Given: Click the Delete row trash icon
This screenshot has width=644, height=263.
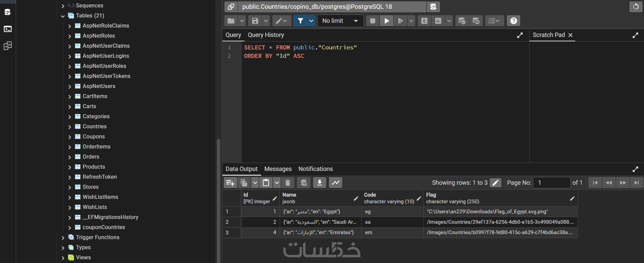Looking at the screenshot, I should pyautogui.click(x=288, y=183).
